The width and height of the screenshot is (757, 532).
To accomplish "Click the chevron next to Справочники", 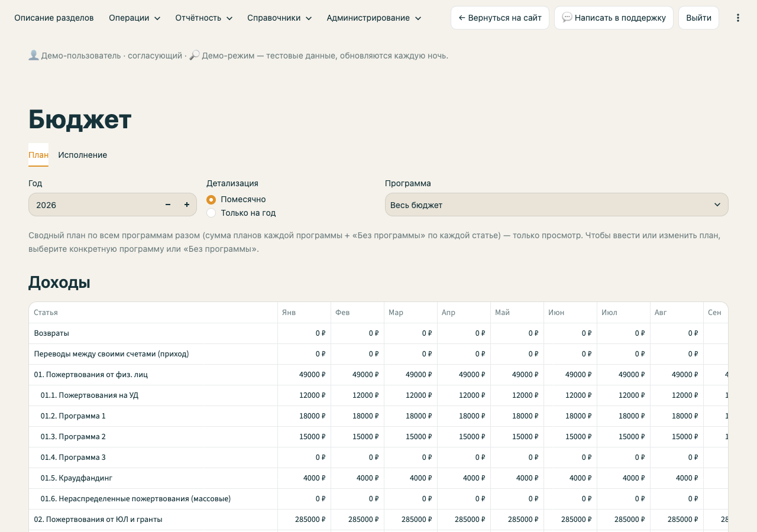I will point(309,18).
